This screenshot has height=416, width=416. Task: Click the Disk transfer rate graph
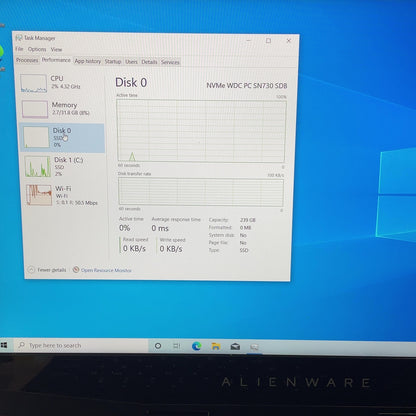click(201, 192)
